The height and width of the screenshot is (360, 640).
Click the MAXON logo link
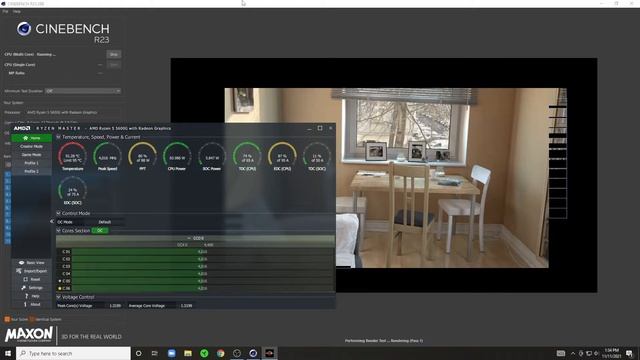coord(29,335)
